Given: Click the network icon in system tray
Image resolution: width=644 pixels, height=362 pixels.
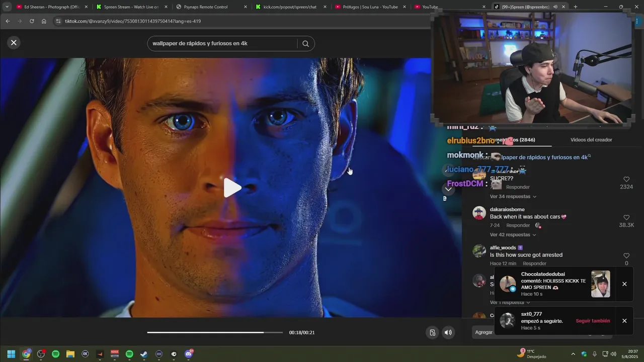Looking at the screenshot, I should point(605,354).
